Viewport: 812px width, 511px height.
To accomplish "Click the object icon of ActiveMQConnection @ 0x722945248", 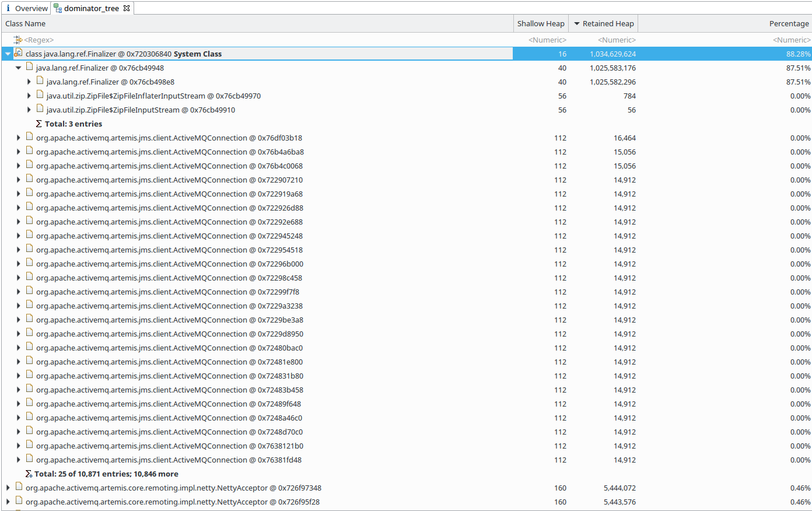I will click(29, 235).
